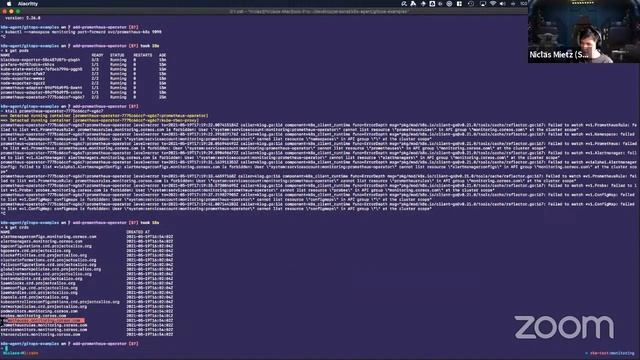Click the screen mirroring display icon

tap(483, 4)
